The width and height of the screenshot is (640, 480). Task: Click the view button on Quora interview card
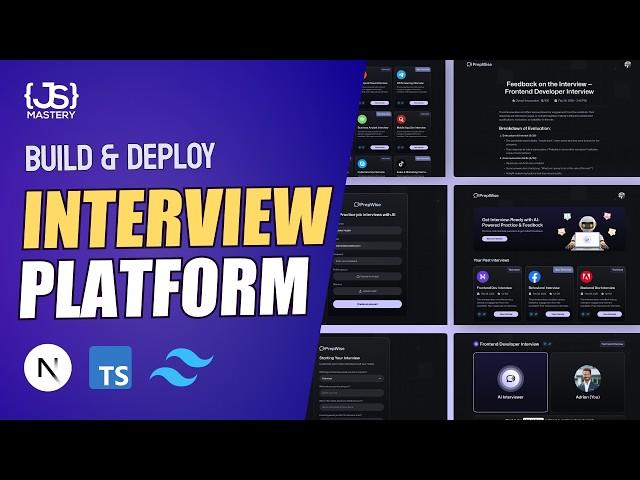[418, 147]
